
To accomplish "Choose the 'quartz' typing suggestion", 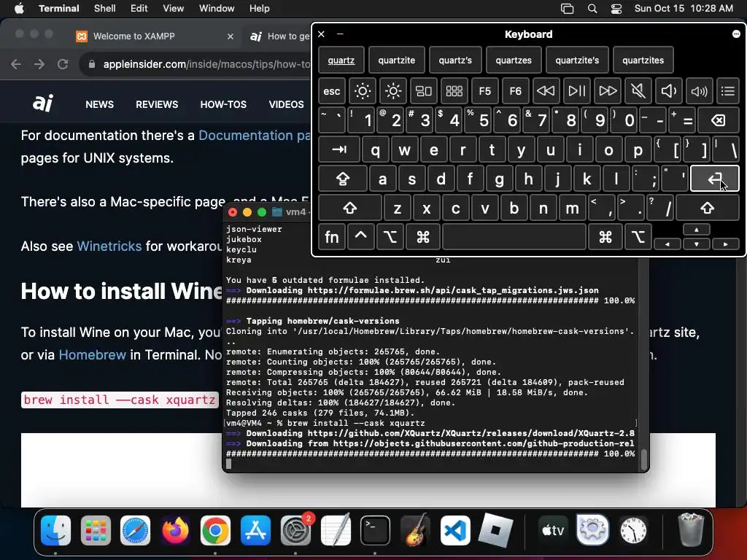I will tap(341, 61).
